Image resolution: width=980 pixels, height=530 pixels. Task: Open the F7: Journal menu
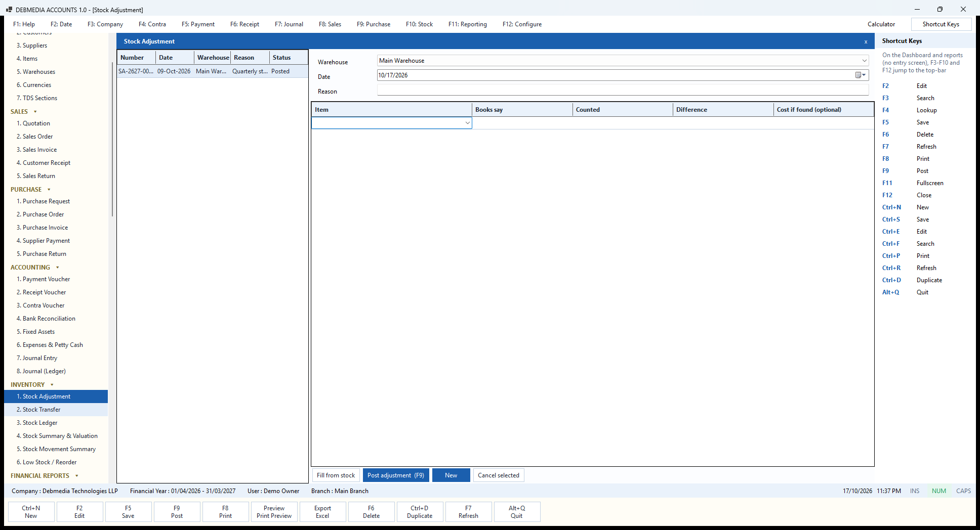click(289, 24)
